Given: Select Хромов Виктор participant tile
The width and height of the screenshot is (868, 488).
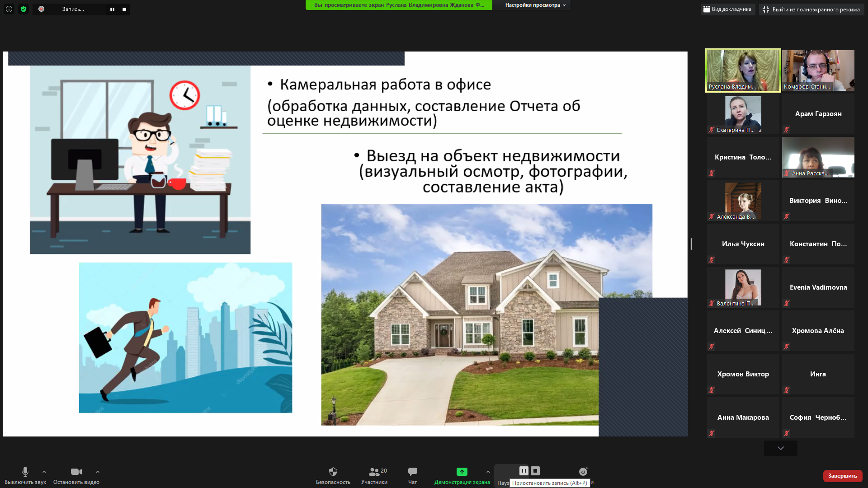Looking at the screenshot, I should coord(743,374).
